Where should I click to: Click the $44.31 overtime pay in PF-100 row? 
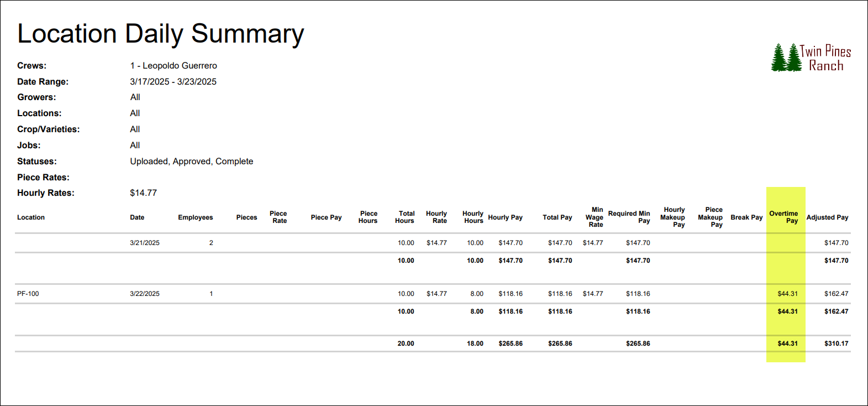[x=787, y=294]
